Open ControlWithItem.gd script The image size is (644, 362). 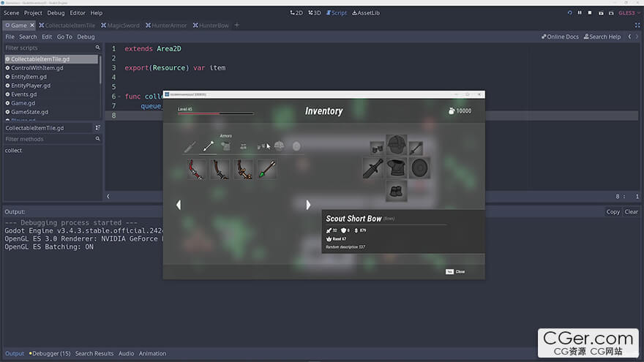[37, 68]
